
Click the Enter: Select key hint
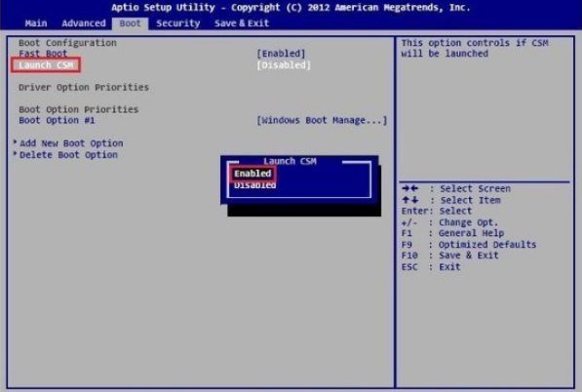click(437, 211)
